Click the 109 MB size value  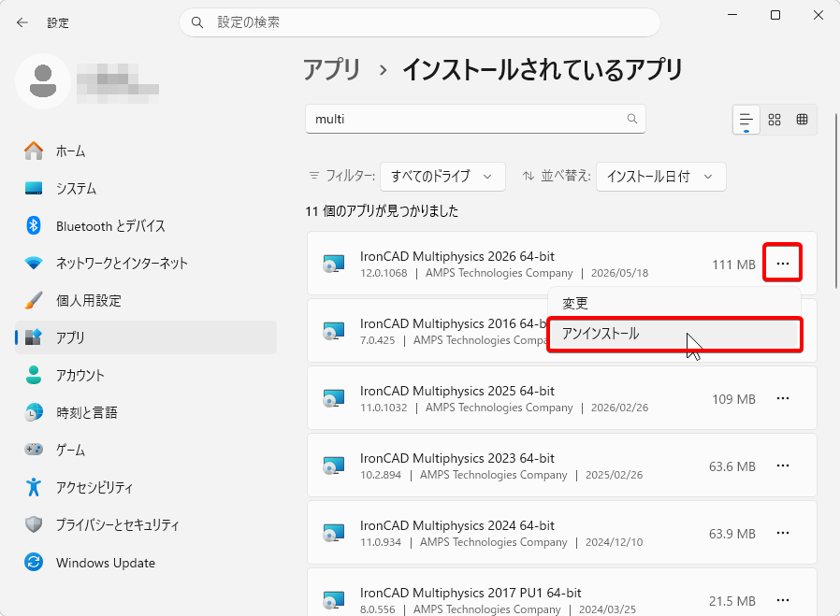[x=733, y=399]
